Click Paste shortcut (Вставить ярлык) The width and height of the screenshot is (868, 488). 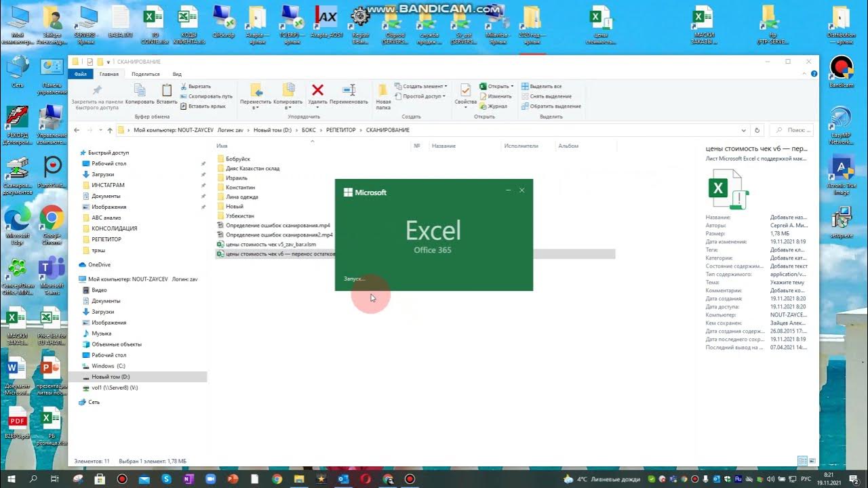203,106
